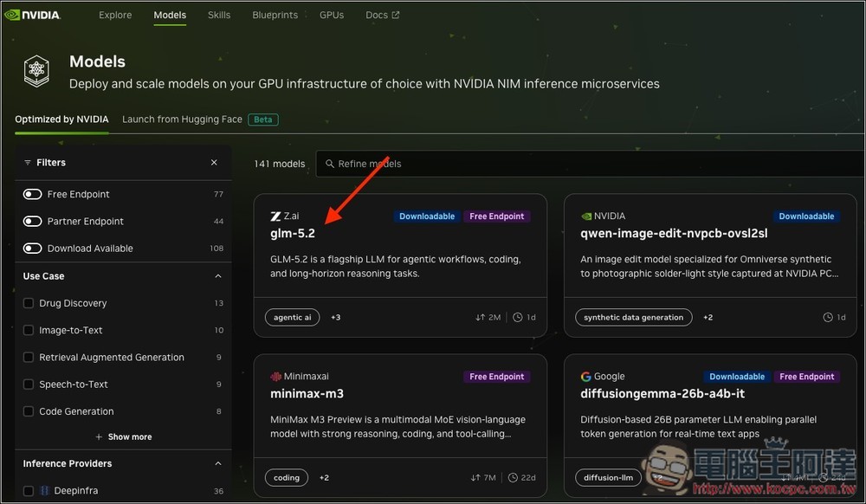Toggle the Download Available filter switch
The image size is (866, 504).
[x=32, y=249]
